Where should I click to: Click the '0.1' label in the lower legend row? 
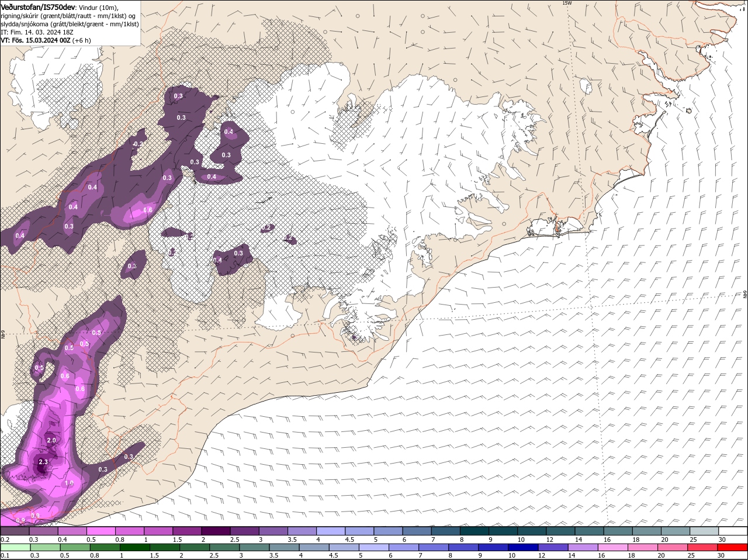pyautogui.click(x=5, y=555)
